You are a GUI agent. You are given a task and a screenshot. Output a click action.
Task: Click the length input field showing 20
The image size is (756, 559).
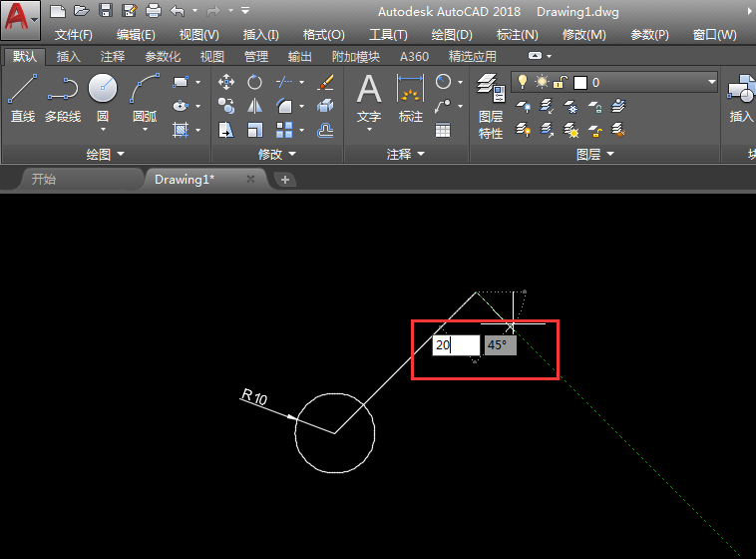(x=456, y=345)
